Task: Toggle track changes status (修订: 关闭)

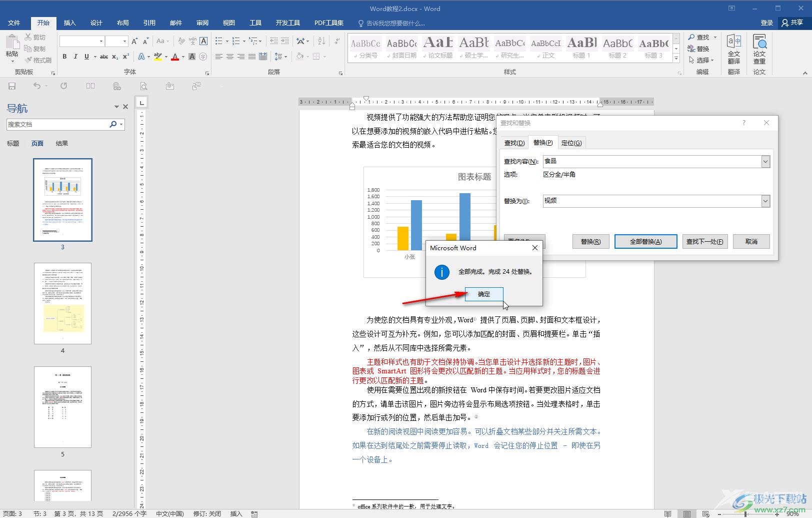Action: click(x=207, y=513)
